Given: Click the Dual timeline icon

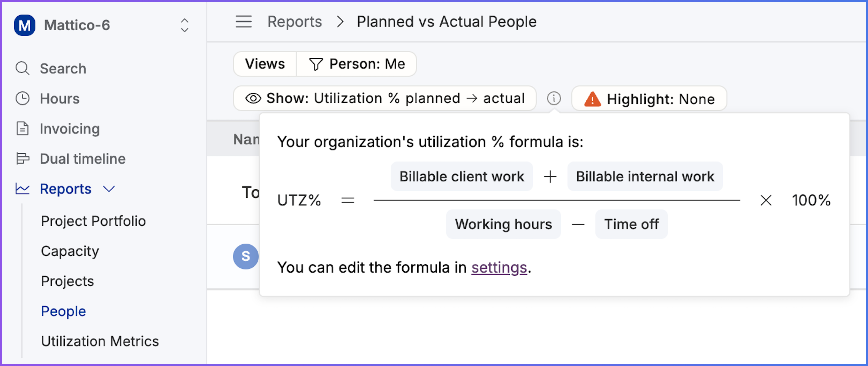Looking at the screenshot, I should click(22, 159).
